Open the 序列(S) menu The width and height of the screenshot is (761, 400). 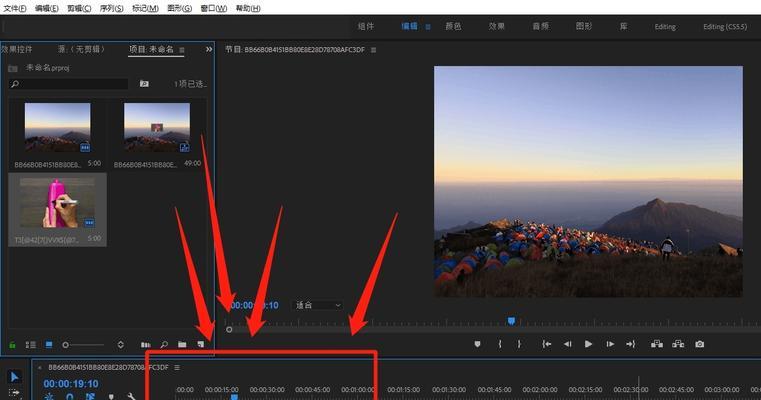[112, 8]
